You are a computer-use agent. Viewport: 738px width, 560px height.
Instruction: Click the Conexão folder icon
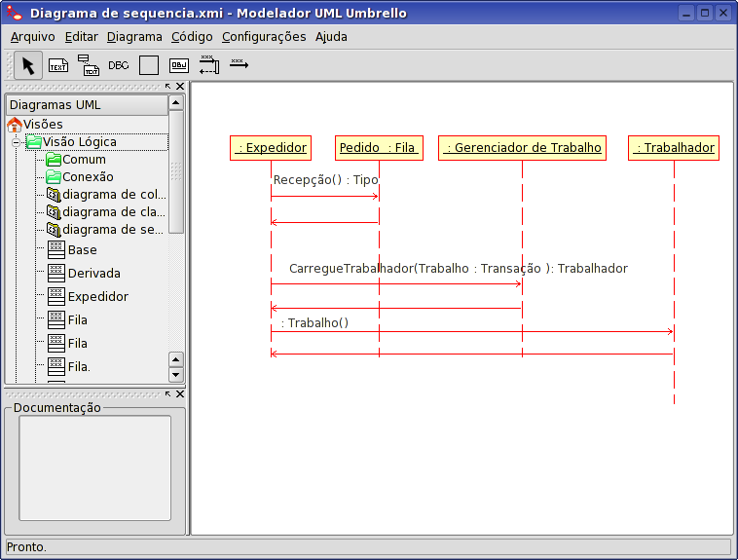54,177
